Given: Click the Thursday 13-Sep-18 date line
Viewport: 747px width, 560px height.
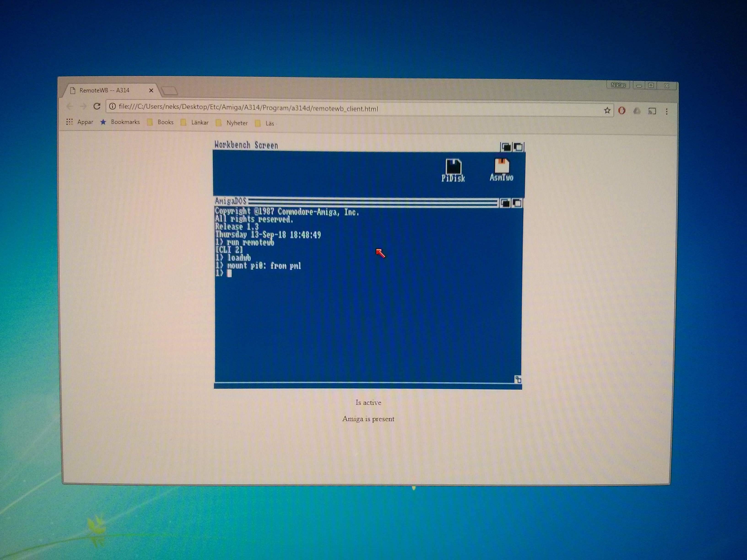Looking at the screenshot, I should [268, 235].
